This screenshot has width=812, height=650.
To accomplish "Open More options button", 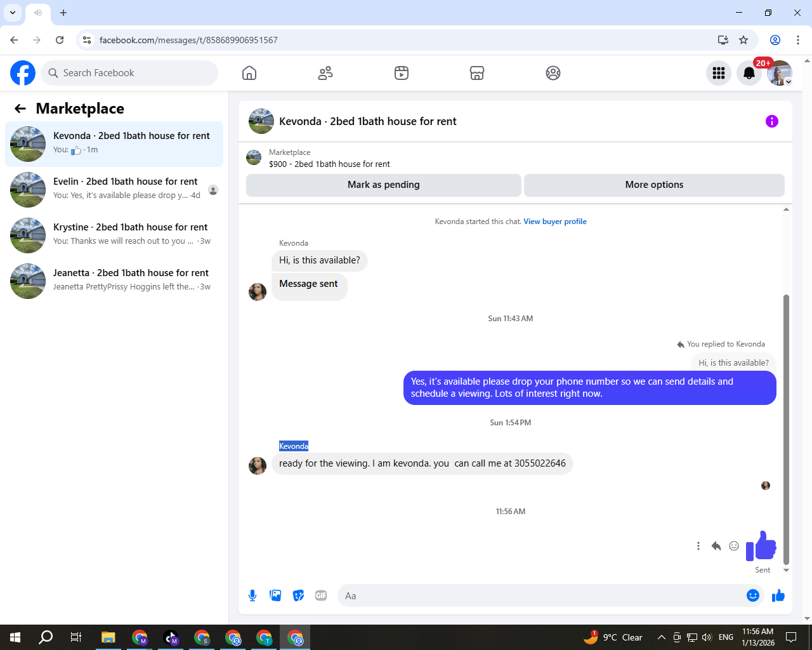I will 654,185.
